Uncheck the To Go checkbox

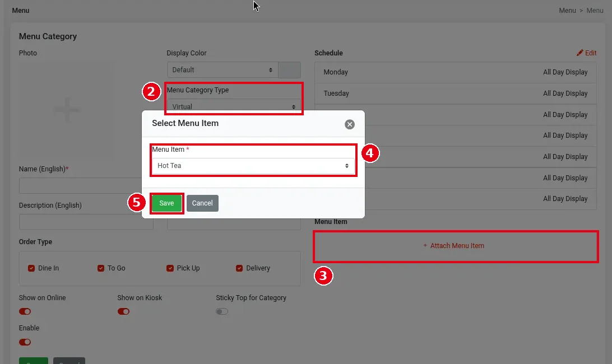101,268
